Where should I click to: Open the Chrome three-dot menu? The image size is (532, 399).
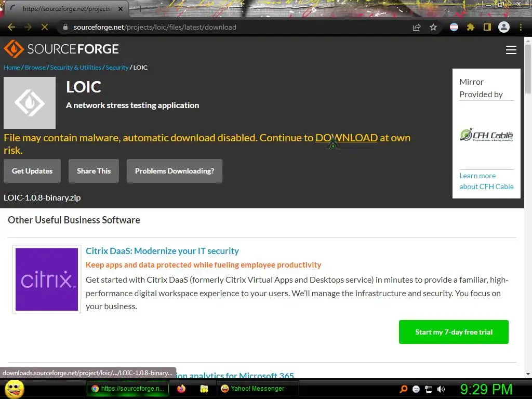[521, 27]
